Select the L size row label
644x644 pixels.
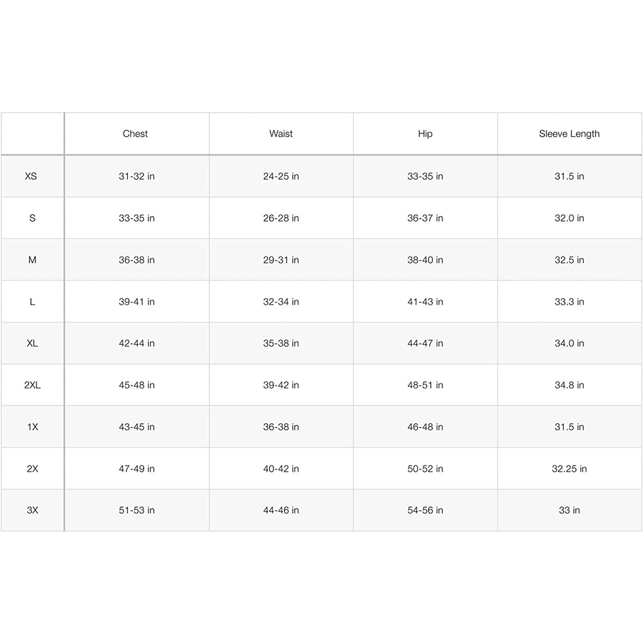[32, 302]
